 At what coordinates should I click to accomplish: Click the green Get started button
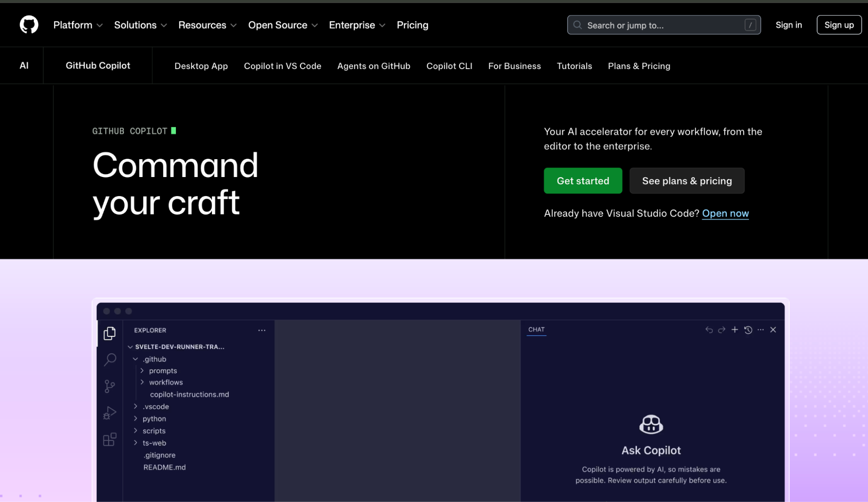pyautogui.click(x=583, y=181)
